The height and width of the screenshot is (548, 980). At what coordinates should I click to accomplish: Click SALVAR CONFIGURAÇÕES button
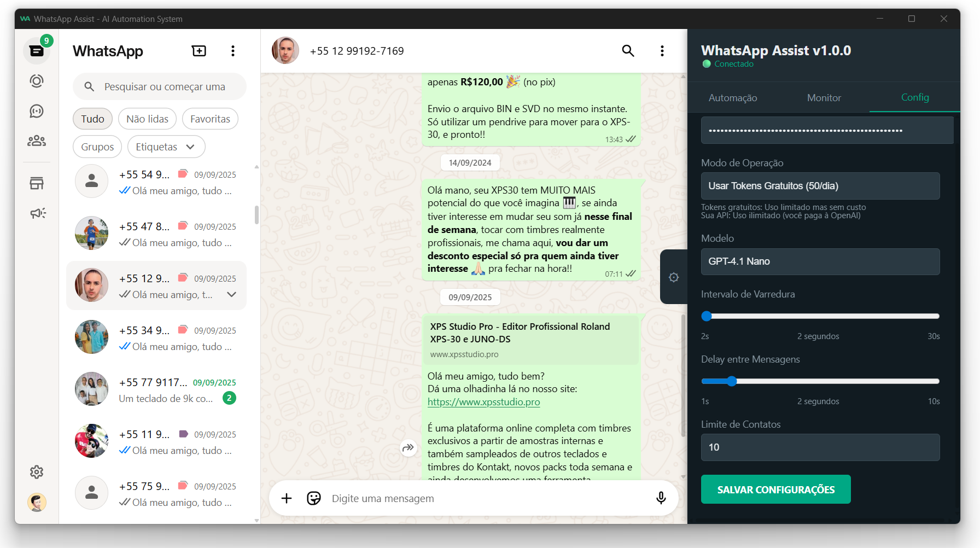tap(775, 489)
